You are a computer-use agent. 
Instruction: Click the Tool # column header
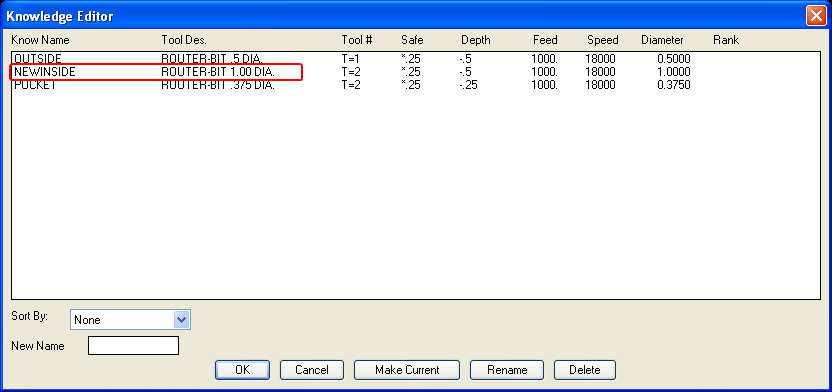pyautogui.click(x=357, y=40)
